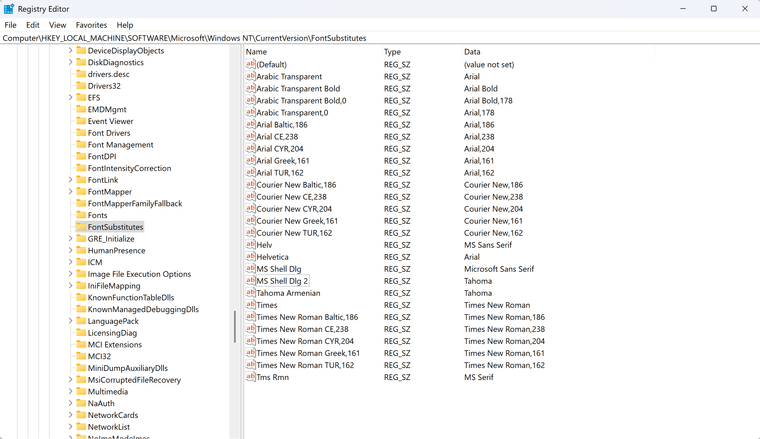
Task: Click the string icon beside Courier New CE,238
Action: (x=251, y=196)
